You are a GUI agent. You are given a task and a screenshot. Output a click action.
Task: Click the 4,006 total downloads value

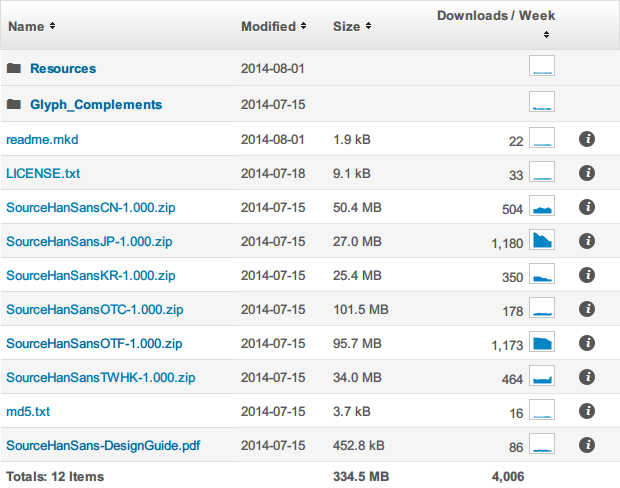(508, 477)
